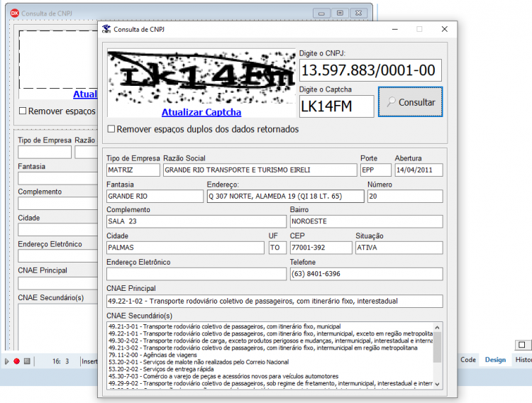Screen dimensions: 532x403
Task: Click the CNPJ number input field
Action: point(370,70)
